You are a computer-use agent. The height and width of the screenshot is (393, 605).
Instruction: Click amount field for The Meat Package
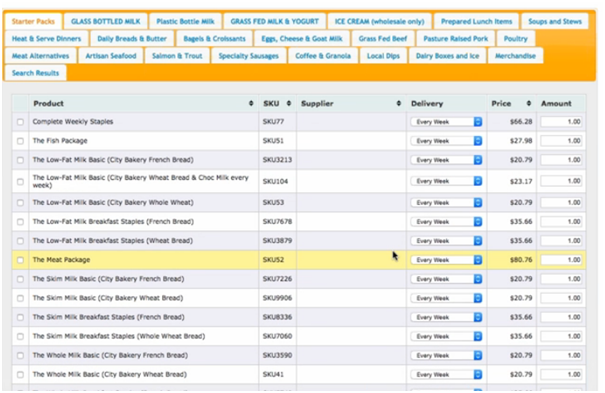[561, 260]
